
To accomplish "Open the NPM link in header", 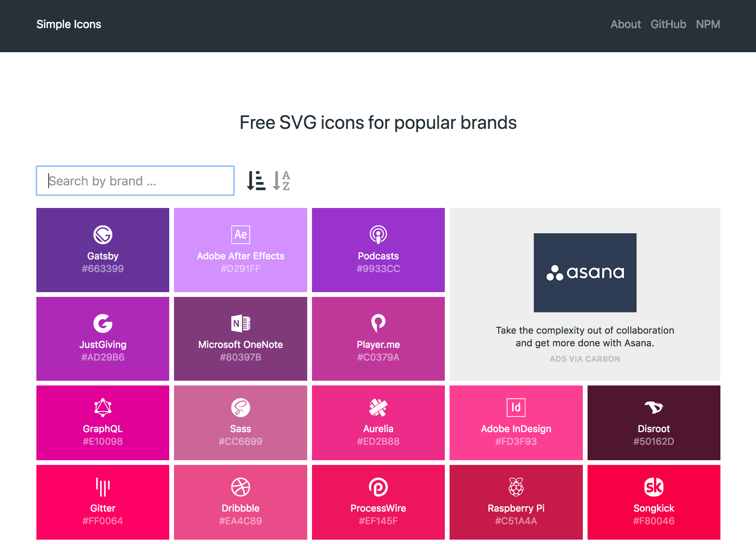I will coord(708,24).
